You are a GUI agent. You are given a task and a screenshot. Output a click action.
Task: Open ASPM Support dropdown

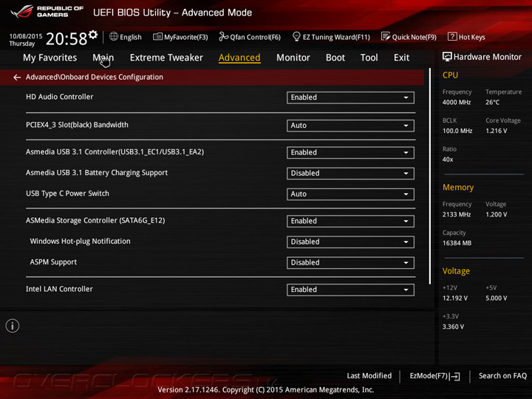(350, 262)
